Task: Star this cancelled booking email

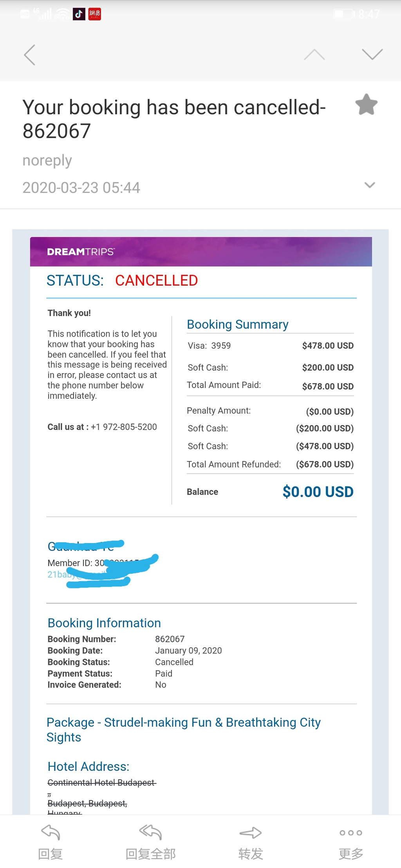Action: [x=366, y=104]
